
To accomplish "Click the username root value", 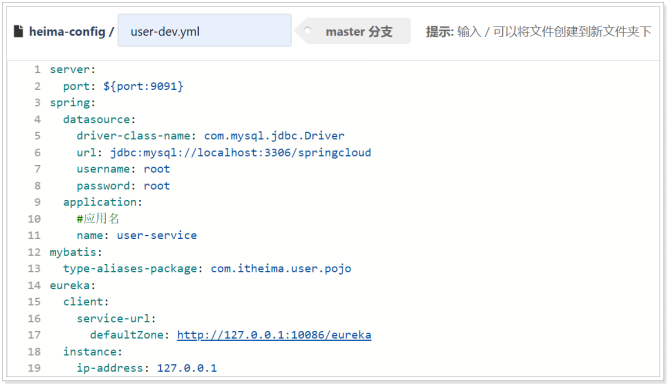I will click(x=157, y=169).
